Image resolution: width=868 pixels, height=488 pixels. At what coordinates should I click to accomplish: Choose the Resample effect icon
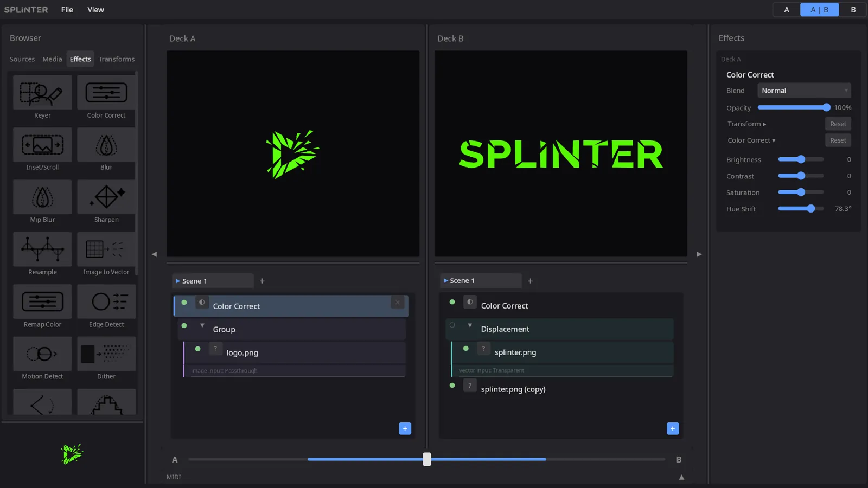42,249
